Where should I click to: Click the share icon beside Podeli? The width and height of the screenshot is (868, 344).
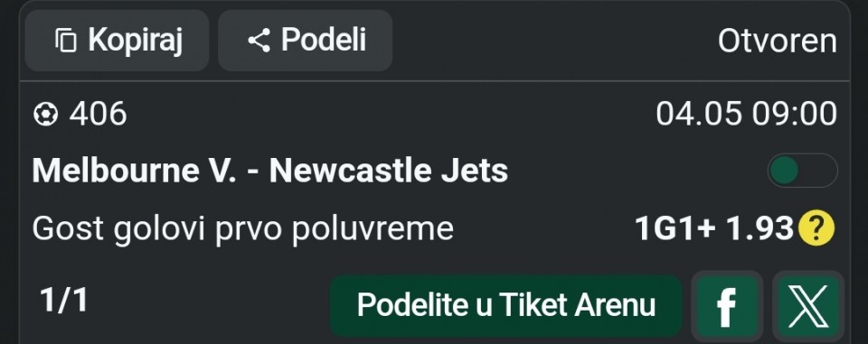point(259,41)
